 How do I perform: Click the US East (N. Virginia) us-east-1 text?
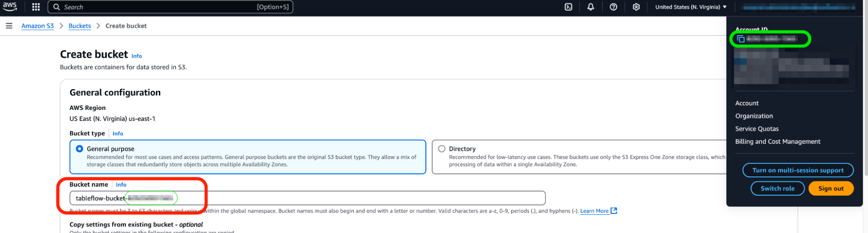[x=112, y=119]
